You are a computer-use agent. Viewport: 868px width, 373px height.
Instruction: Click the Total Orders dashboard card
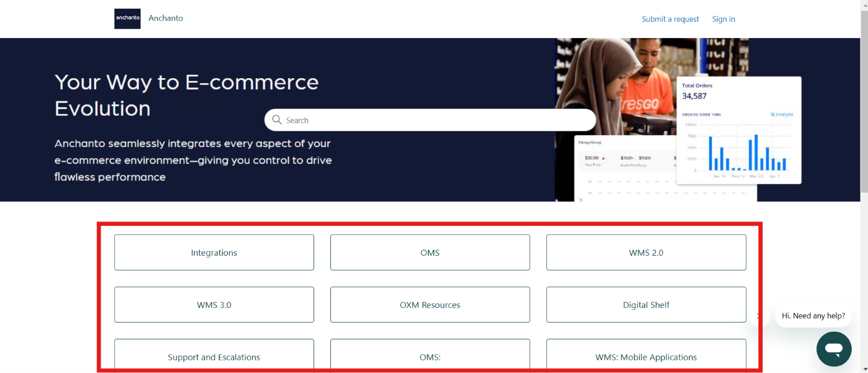[x=739, y=130]
